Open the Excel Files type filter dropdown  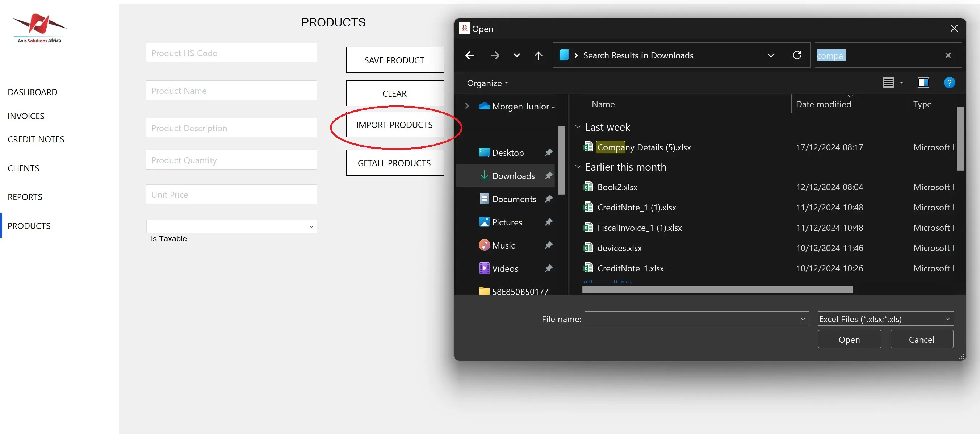[x=885, y=319]
